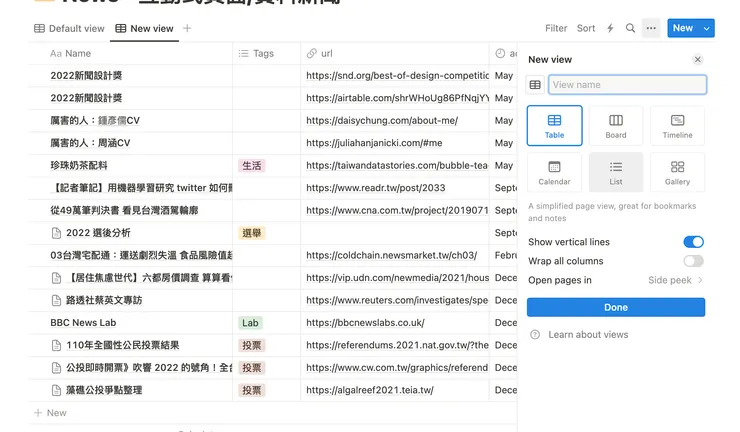Open the taiwandatastories.com bubble-tea link
The width and height of the screenshot is (740, 432).
coord(397,165)
